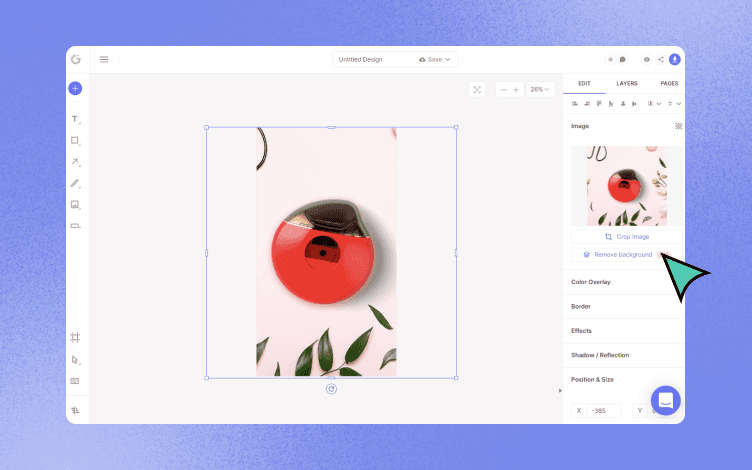The image size is (752, 470).
Task: Click the blue plus add button
Action: (x=75, y=88)
